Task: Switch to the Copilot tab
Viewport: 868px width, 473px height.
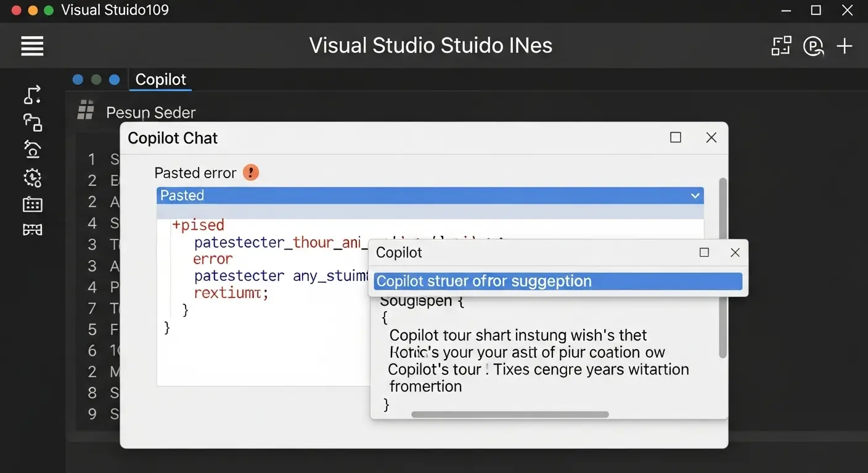Action: tap(160, 79)
